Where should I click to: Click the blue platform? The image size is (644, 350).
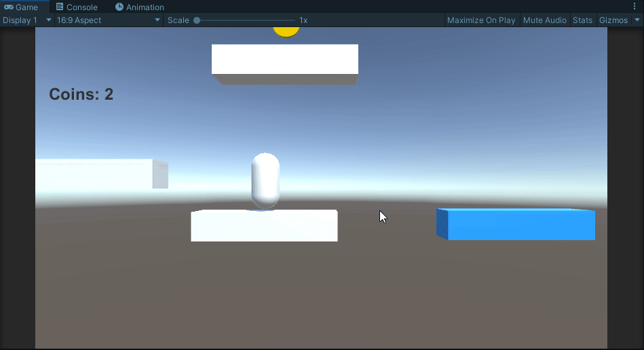[516, 224]
